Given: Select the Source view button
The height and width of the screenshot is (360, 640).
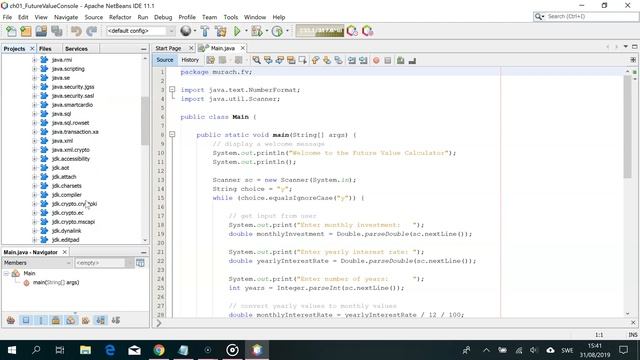Looking at the screenshot, I should 165,60.
